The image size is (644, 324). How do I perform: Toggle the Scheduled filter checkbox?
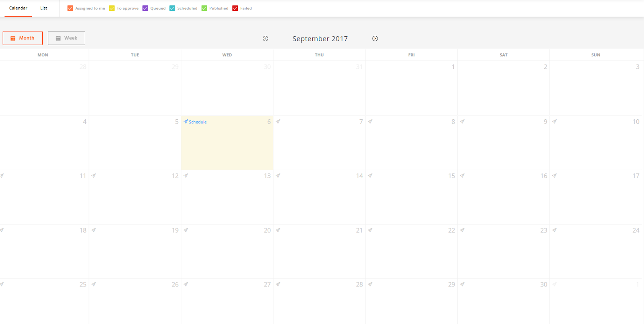pyautogui.click(x=172, y=8)
